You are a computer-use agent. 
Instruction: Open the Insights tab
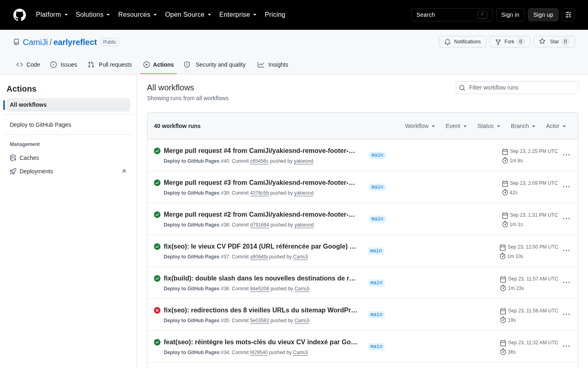pos(273,65)
